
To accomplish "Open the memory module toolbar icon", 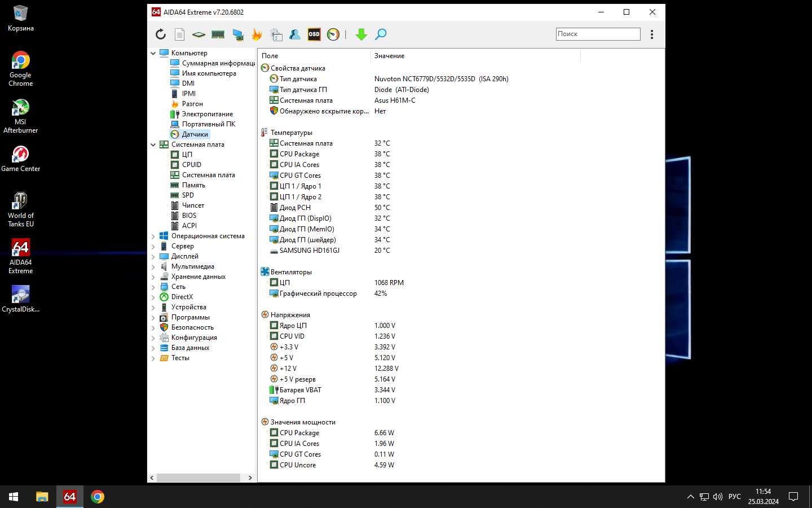I will click(218, 34).
